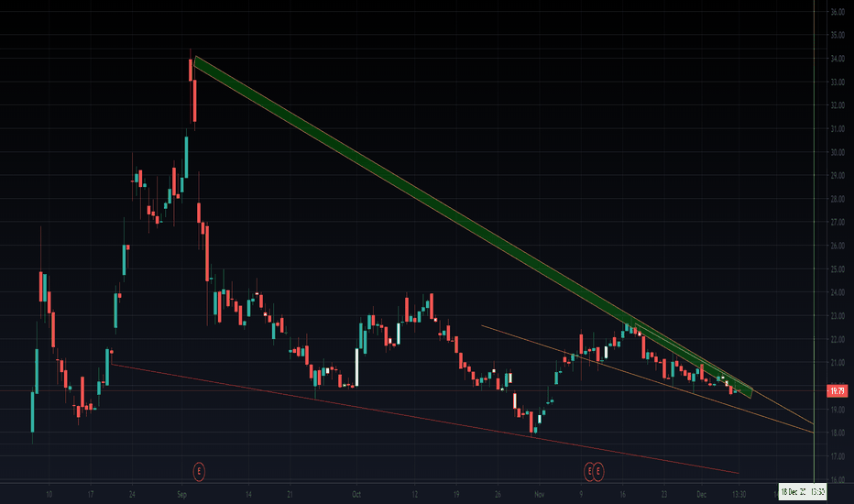Click the 36.00 price axis label
Screen dimensions: 854x504
pyautogui.click(x=838, y=12)
